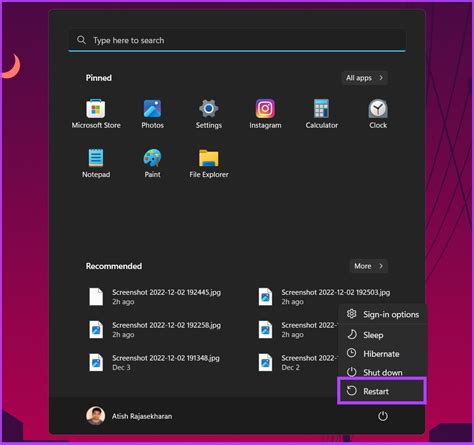
Task: Click the Calculator label text
Action: coord(322,125)
